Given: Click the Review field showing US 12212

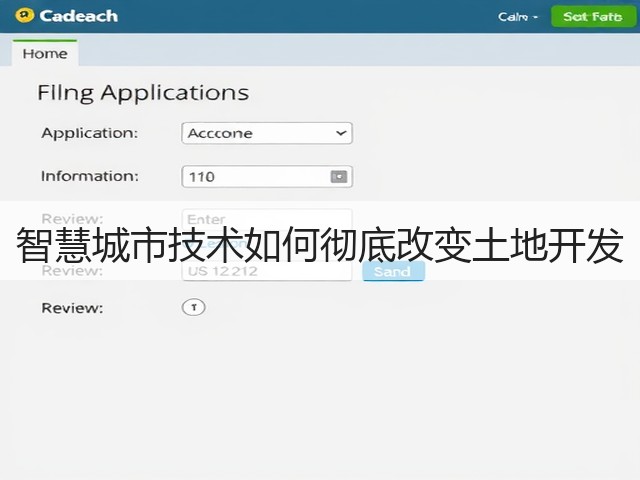Looking at the screenshot, I should point(267,271).
